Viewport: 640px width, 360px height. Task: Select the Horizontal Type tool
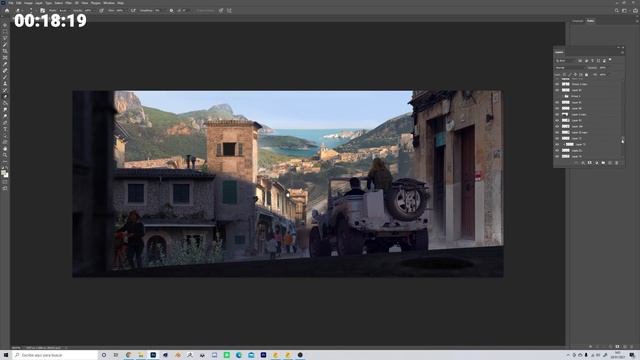5,129
